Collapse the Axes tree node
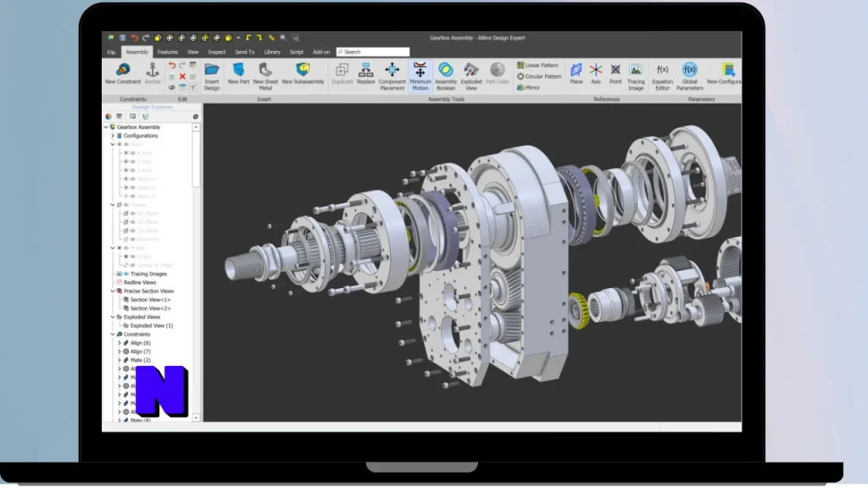This screenshot has width=868, height=488. tap(113, 144)
